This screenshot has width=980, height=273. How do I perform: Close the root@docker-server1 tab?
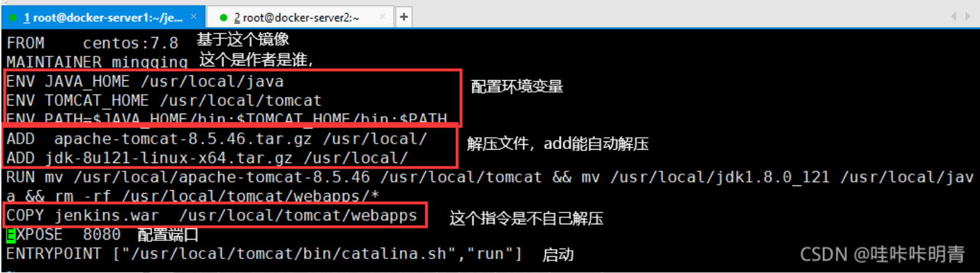tap(194, 16)
